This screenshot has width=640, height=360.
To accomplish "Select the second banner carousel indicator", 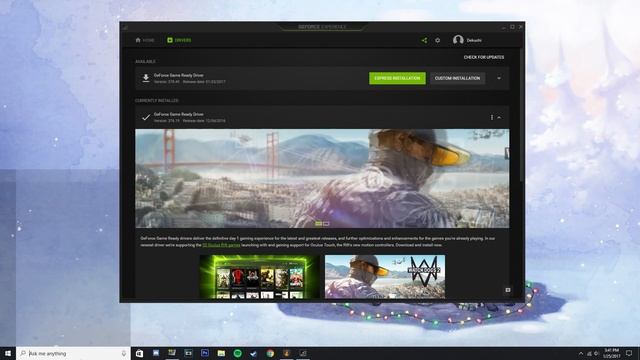I will [x=326, y=224].
